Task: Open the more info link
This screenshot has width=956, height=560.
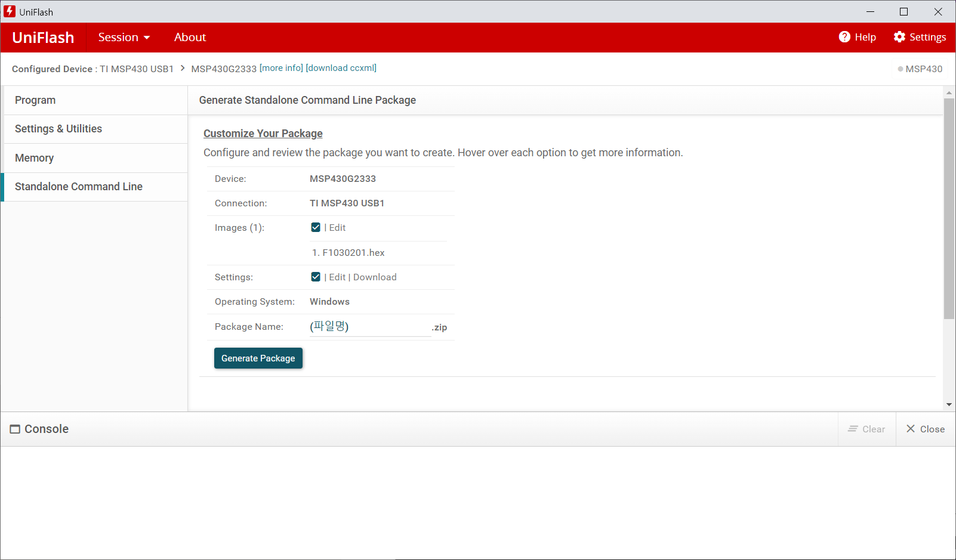Action: tap(281, 68)
